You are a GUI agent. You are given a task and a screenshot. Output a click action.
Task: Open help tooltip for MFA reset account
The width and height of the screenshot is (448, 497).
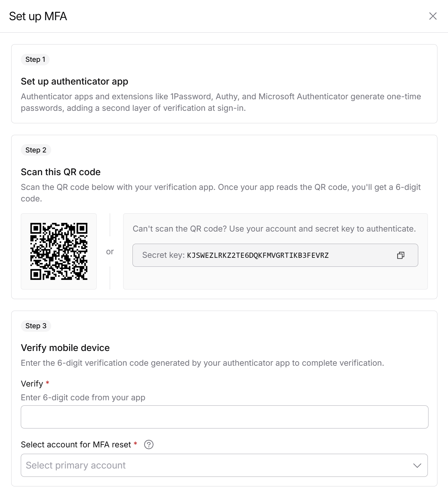pyautogui.click(x=149, y=444)
